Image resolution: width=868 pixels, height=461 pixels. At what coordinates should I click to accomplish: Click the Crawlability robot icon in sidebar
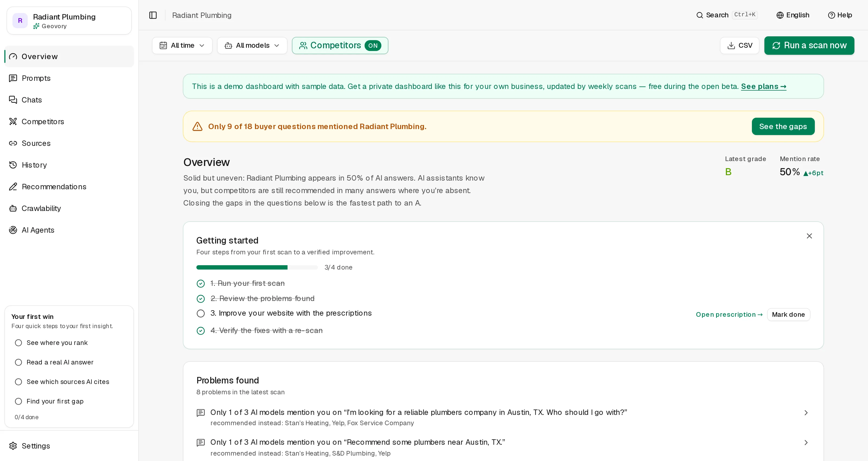(13, 208)
